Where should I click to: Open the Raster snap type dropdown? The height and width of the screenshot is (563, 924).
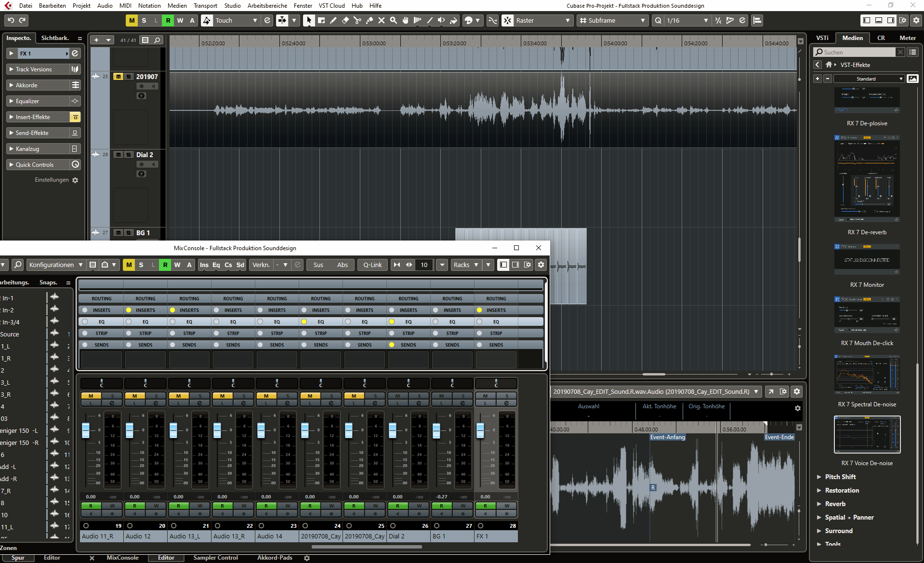click(543, 20)
